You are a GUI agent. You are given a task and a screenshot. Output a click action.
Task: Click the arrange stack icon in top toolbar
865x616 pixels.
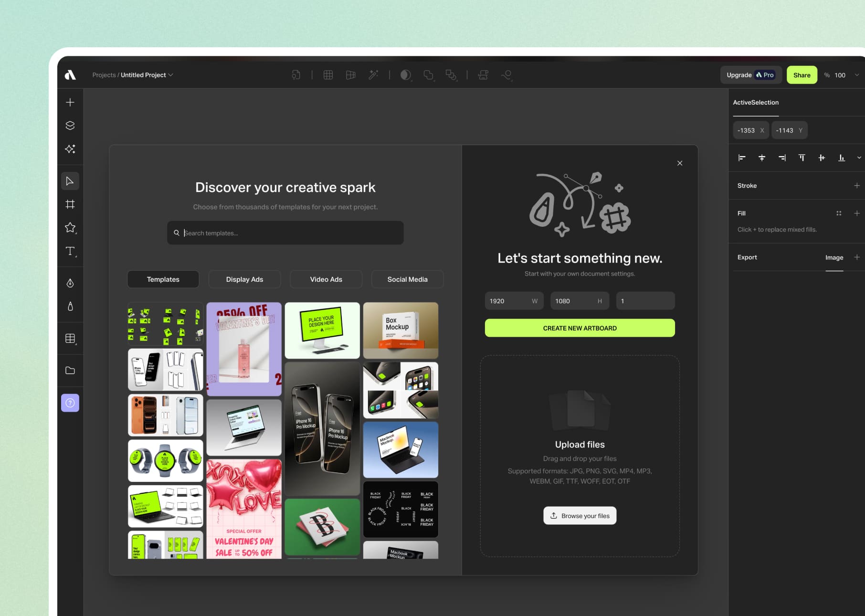click(x=483, y=75)
